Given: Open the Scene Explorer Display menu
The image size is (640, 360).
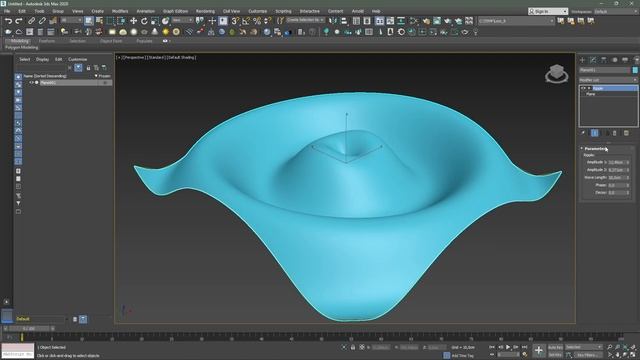Looking at the screenshot, I should (x=42, y=60).
